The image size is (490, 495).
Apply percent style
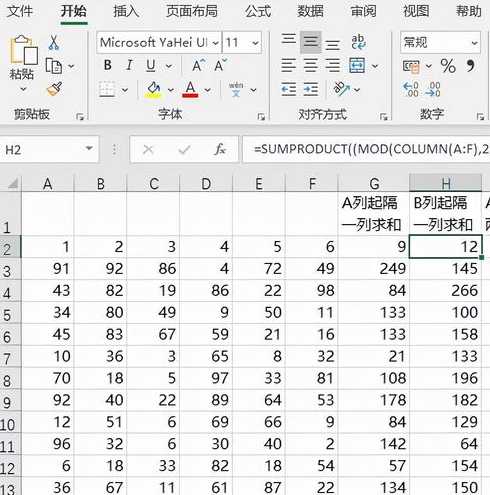(x=448, y=66)
